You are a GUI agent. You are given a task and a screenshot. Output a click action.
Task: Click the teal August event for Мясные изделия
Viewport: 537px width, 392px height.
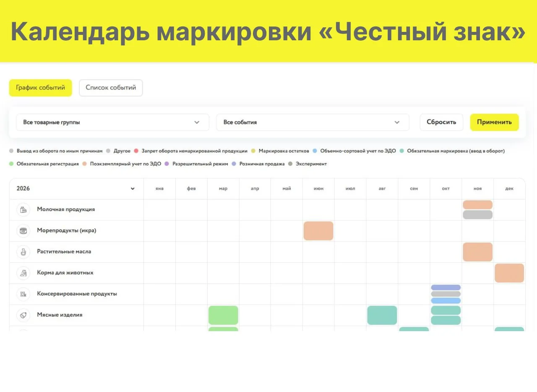click(x=382, y=315)
